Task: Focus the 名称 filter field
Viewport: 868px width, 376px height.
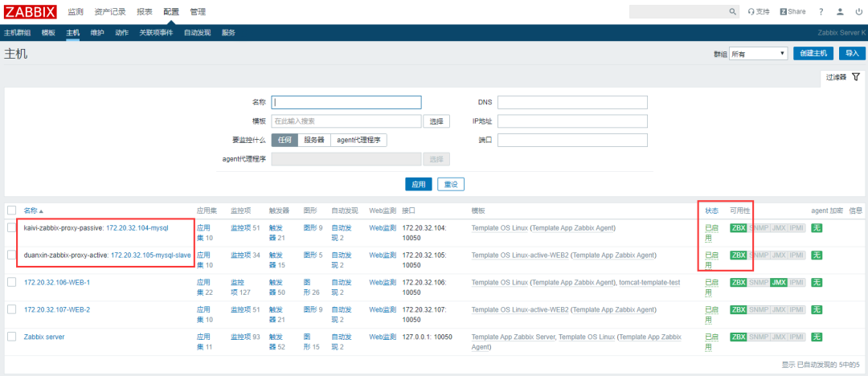Action: pos(346,103)
